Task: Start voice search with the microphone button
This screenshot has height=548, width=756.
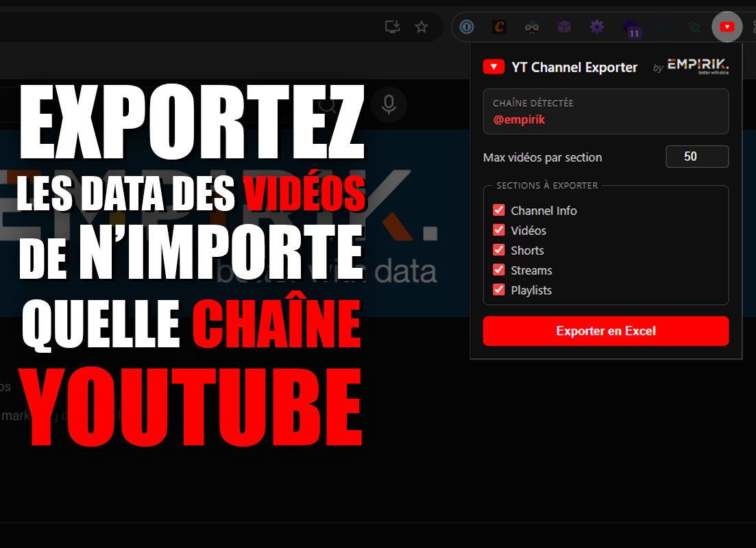Action: coord(389,105)
